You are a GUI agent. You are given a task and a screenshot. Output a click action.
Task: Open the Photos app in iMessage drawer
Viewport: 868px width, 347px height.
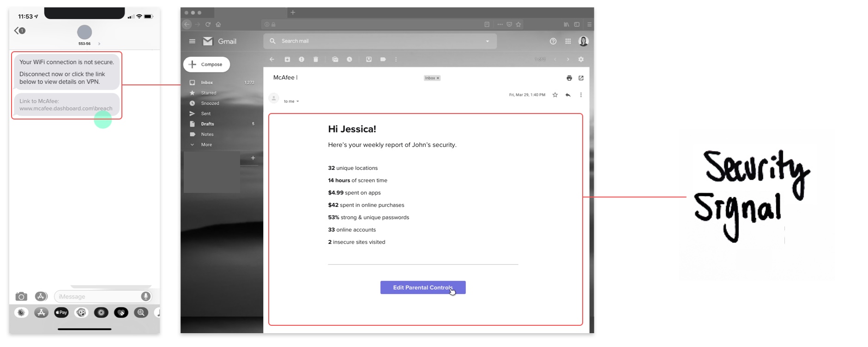click(x=21, y=313)
